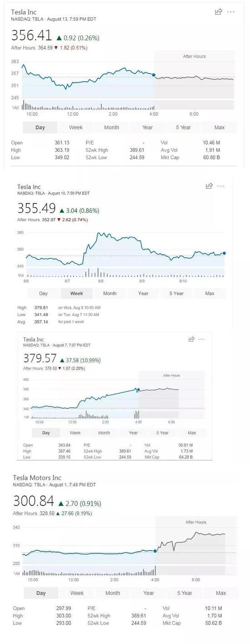Screen dimensions: 250x644
Task: Switch August 13 chart to 5 Year
Action: [x=183, y=128]
